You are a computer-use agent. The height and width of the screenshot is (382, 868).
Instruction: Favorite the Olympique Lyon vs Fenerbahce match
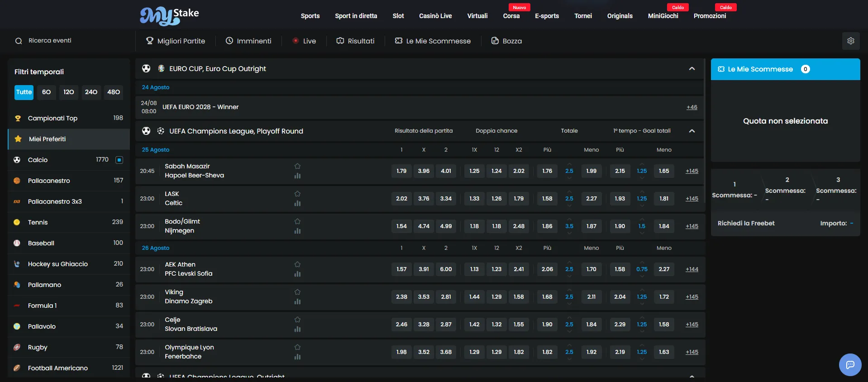pyautogui.click(x=297, y=347)
